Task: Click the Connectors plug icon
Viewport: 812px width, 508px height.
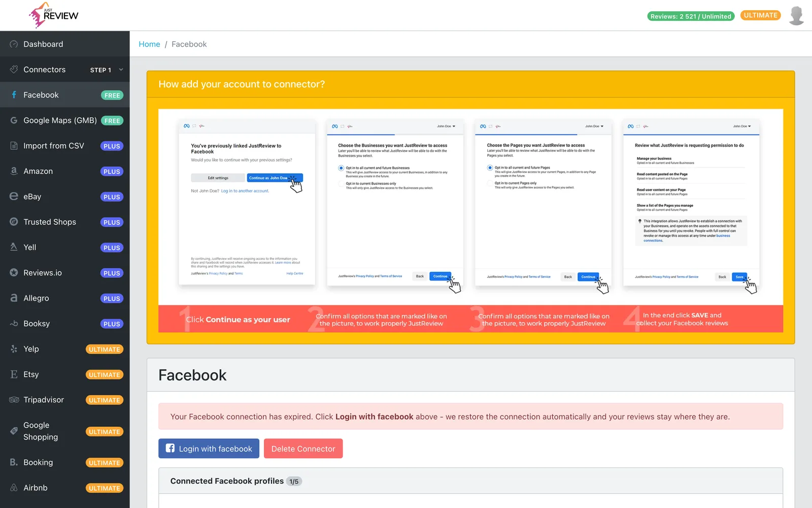Action: pyautogui.click(x=14, y=70)
